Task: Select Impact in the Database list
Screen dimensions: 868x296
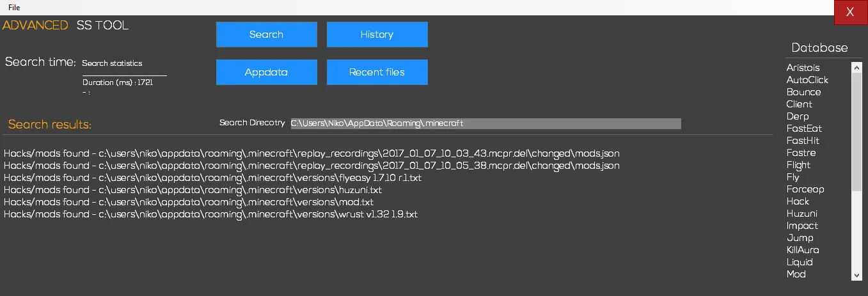Action: point(802,226)
